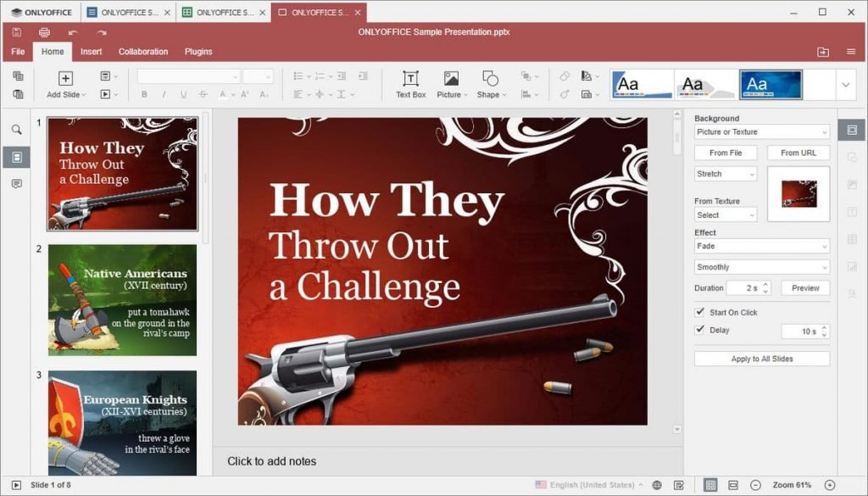Expand the Picture or Texture background dropdown

point(761,132)
